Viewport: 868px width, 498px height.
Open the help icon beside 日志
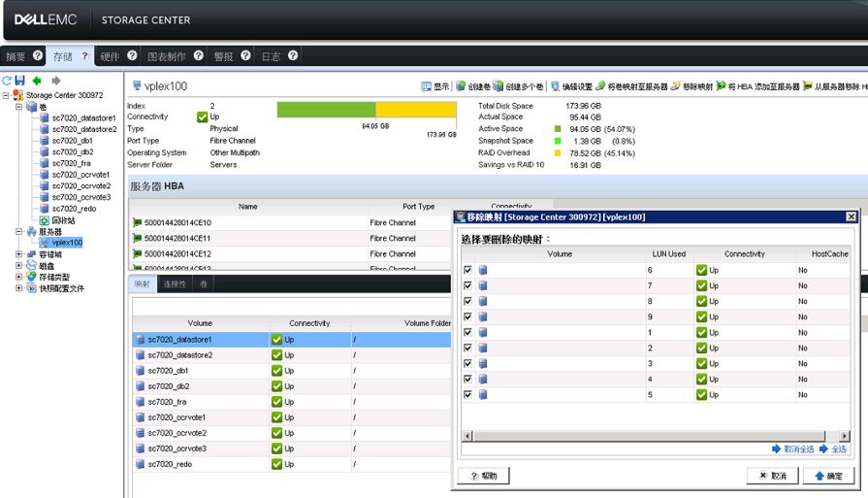click(294, 55)
